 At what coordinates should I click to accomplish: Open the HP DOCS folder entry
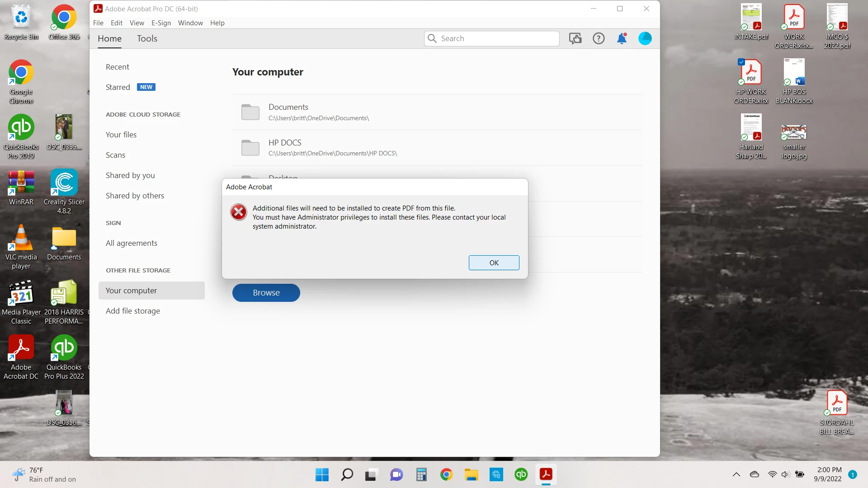tap(285, 147)
